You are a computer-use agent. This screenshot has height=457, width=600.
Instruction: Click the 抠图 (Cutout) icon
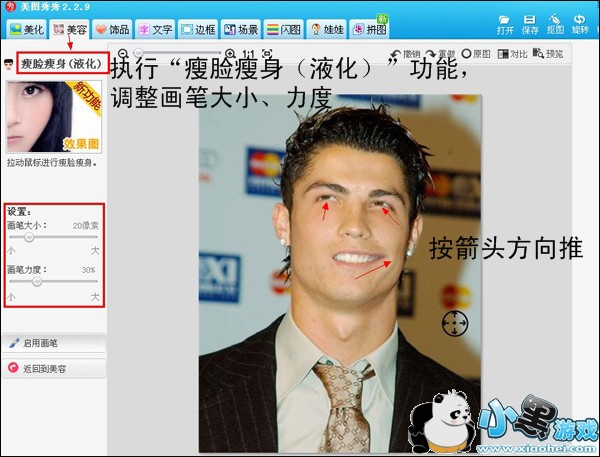tap(555, 24)
